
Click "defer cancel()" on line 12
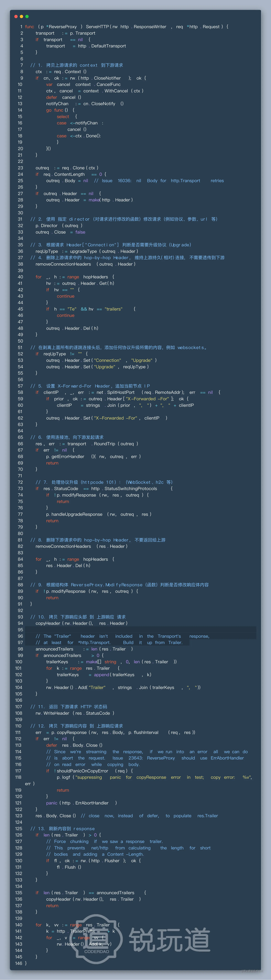coord(64,97)
